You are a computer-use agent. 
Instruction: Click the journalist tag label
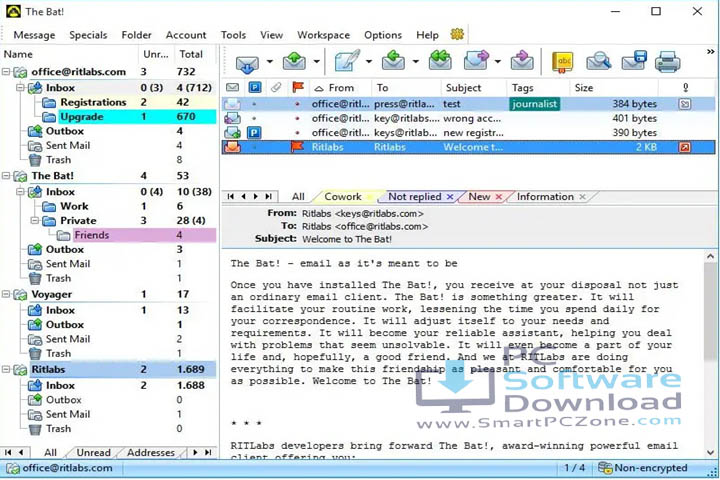[x=534, y=104]
